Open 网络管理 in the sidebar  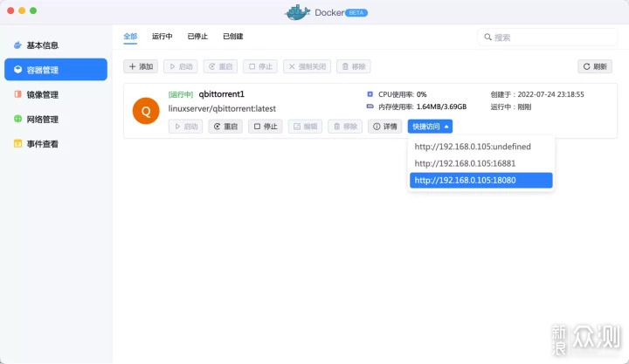click(56, 119)
